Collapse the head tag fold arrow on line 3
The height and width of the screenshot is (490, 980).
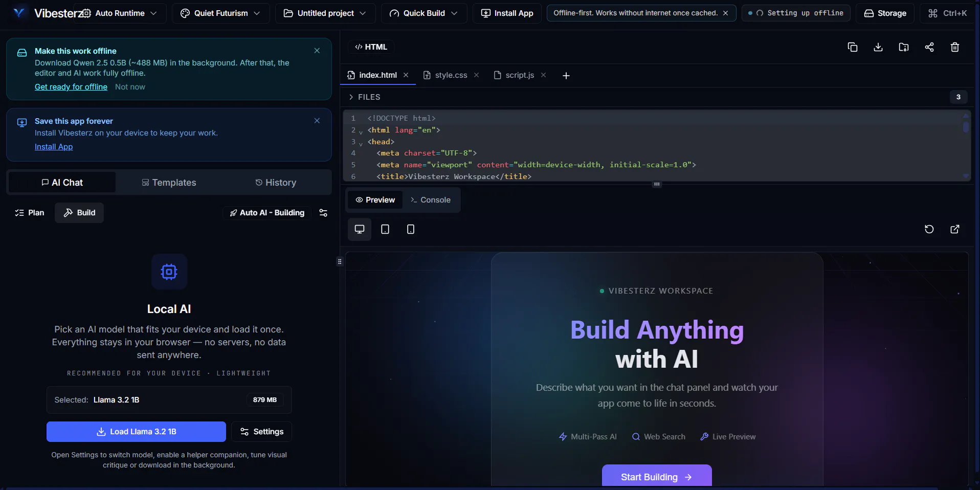tap(361, 143)
